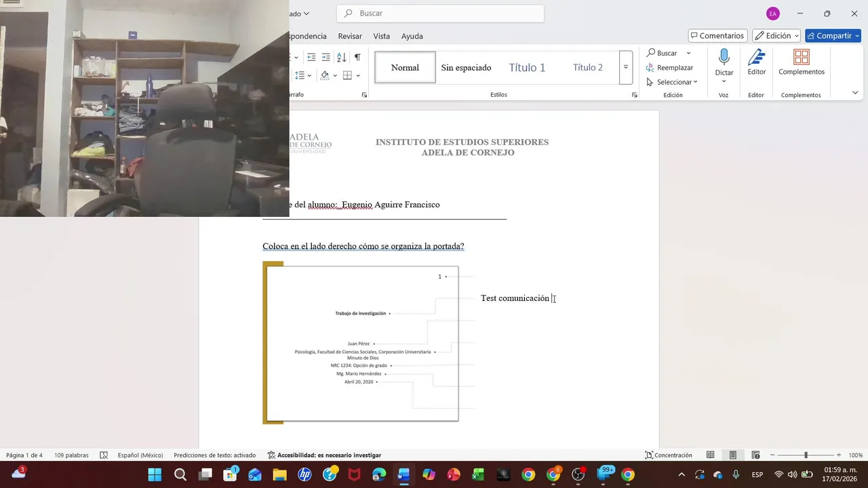Open OBS Studio from the taskbar
This screenshot has width=868, height=488.
pyautogui.click(x=578, y=474)
